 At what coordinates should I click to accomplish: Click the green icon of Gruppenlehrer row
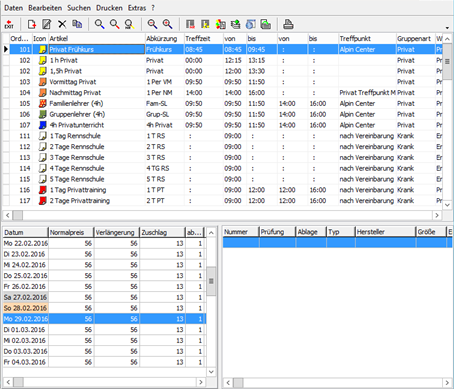(x=42, y=114)
